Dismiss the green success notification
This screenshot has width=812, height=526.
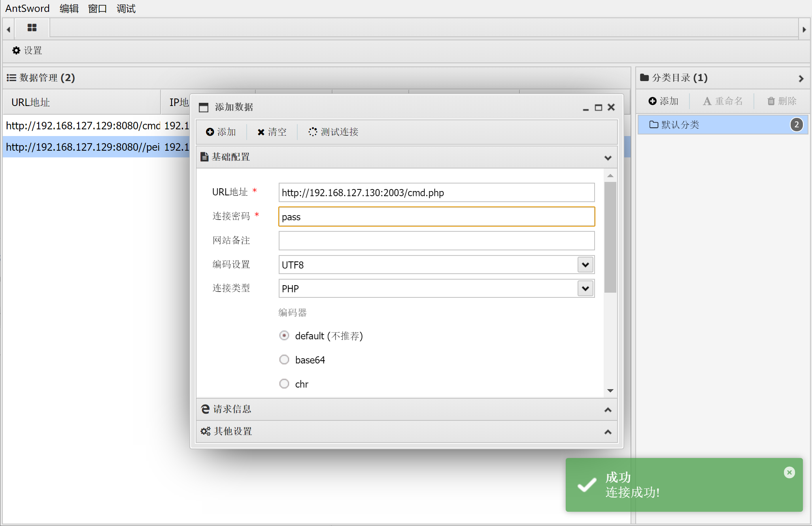[789, 472]
